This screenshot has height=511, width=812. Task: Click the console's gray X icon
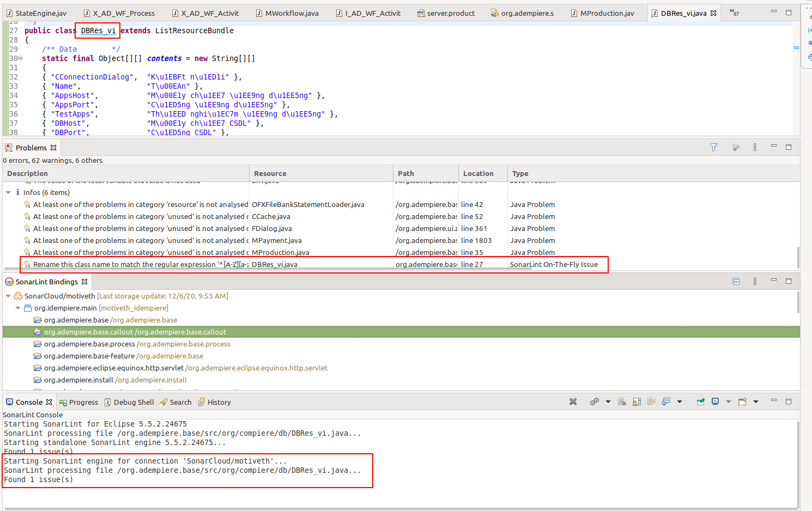coord(573,402)
